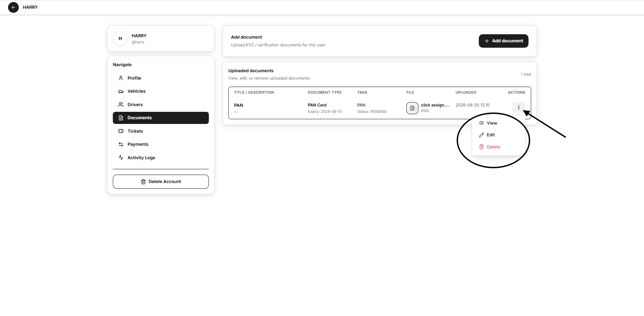This screenshot has width=644, height=316.
Task: Click the '@harry' username text
Action: (138, 42)
